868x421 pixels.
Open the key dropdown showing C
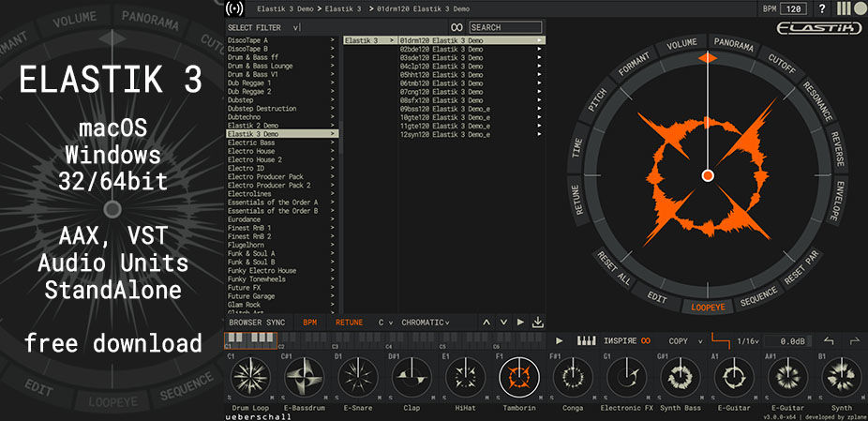pos(385,323)
